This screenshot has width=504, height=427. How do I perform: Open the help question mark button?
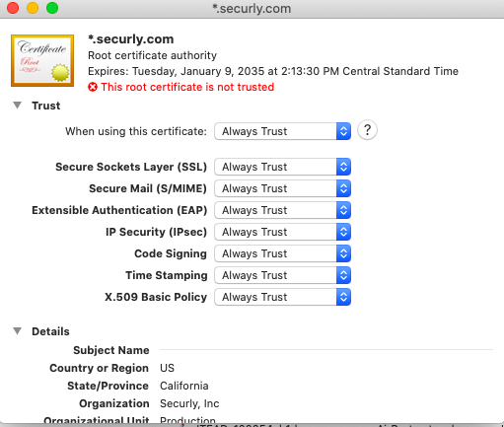point(367,130)
